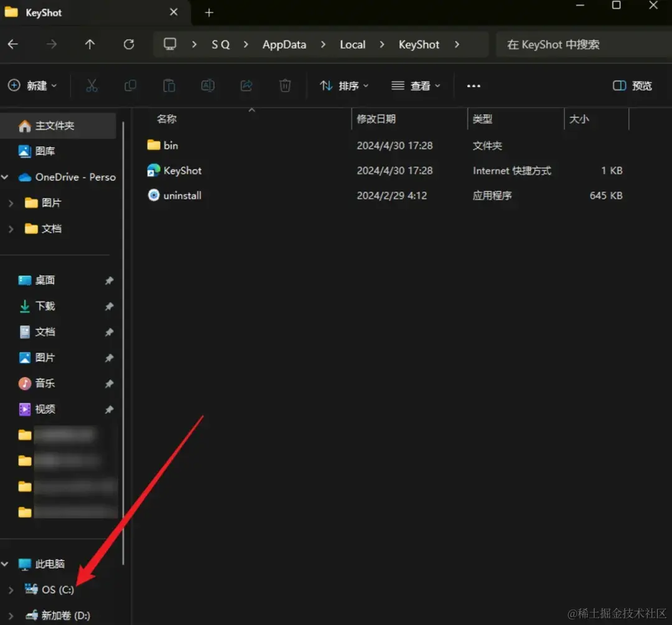Go up one folder level
672x625 pixels.
click(90, 44)
